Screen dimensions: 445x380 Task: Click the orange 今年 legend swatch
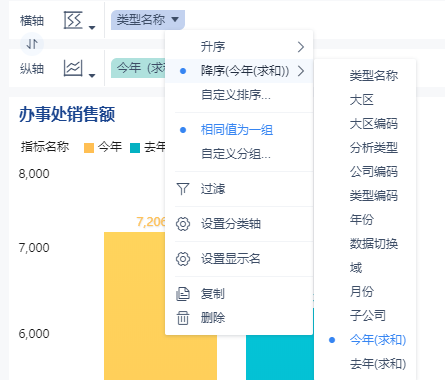[89, 148]
